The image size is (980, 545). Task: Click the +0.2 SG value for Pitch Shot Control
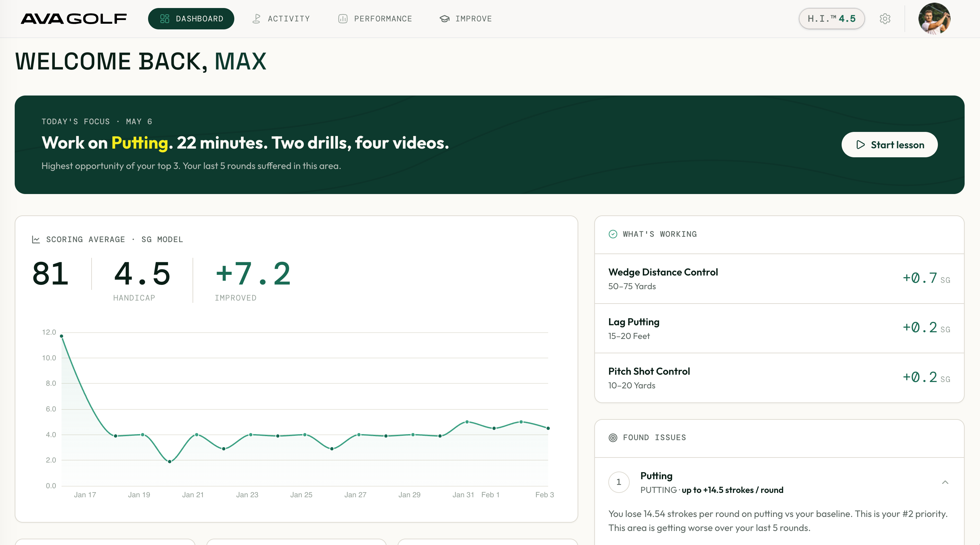pyautogui.click(x=927, y=377)
